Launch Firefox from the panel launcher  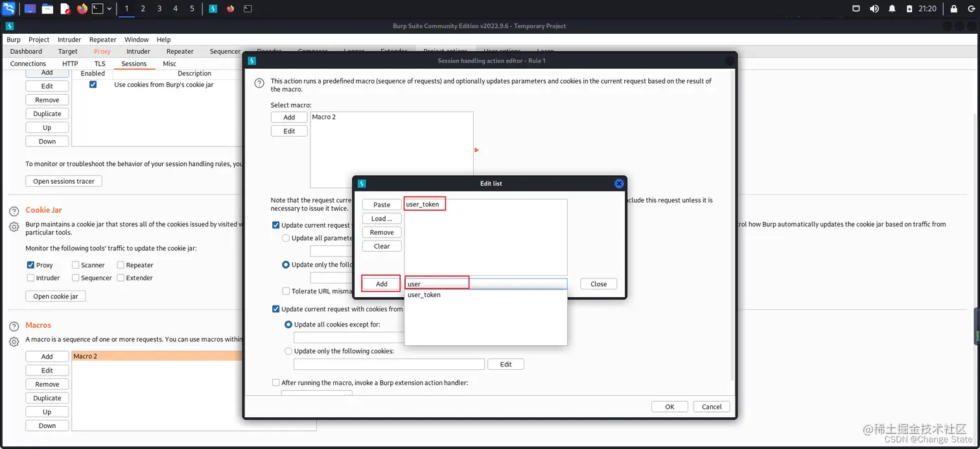82,8
